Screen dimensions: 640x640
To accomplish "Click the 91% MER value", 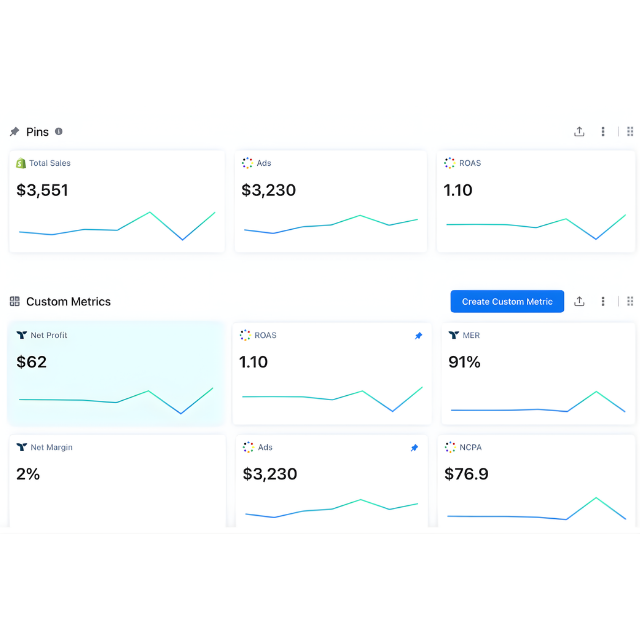I will click(464, 362).
